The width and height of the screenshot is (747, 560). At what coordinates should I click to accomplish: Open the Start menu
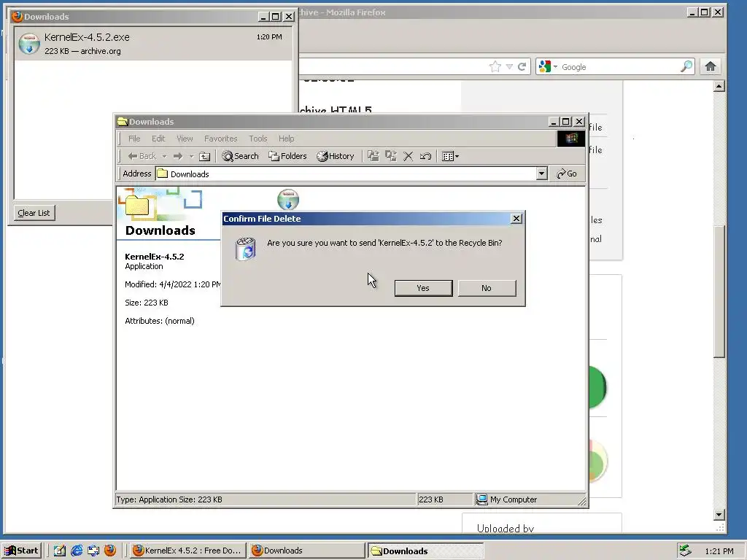(x=22, y=551)
